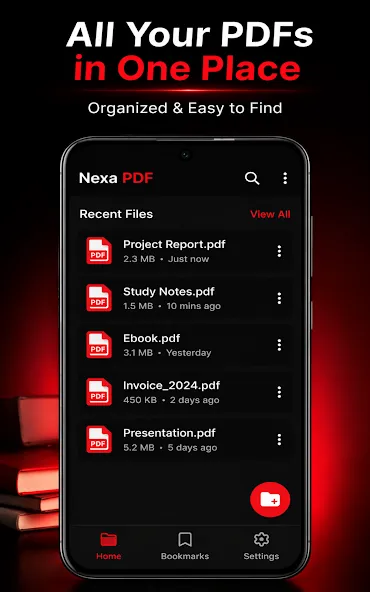This screenshot has height=592, width=370.
Task: Click the Ebook.pdf PDF icon
Action: 99,345
